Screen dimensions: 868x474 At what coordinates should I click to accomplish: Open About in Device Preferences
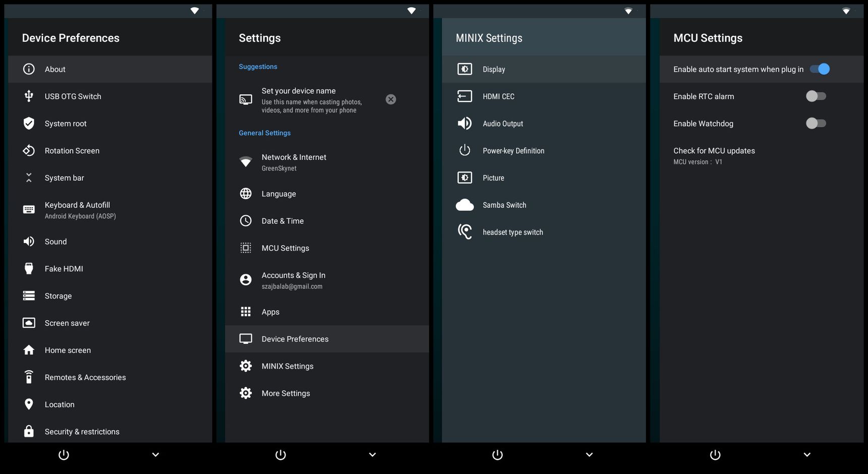110,69
